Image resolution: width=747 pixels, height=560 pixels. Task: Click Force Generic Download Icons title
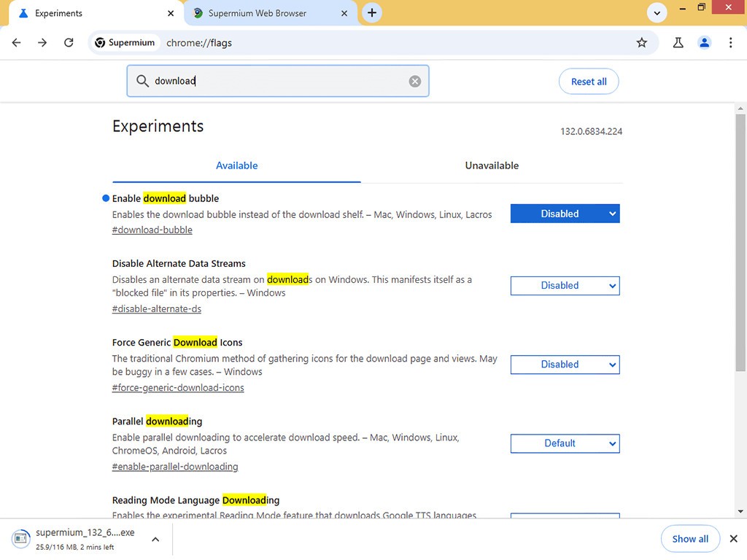pos(177,343)
